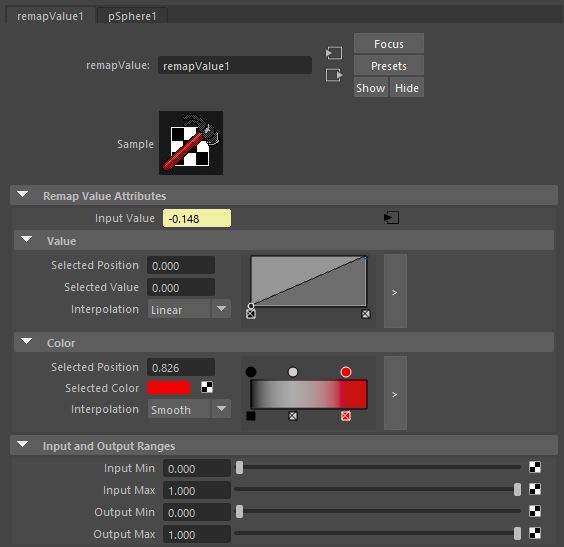
Task: Click the red Selected Color swatch
Action: tap(169, 388)
